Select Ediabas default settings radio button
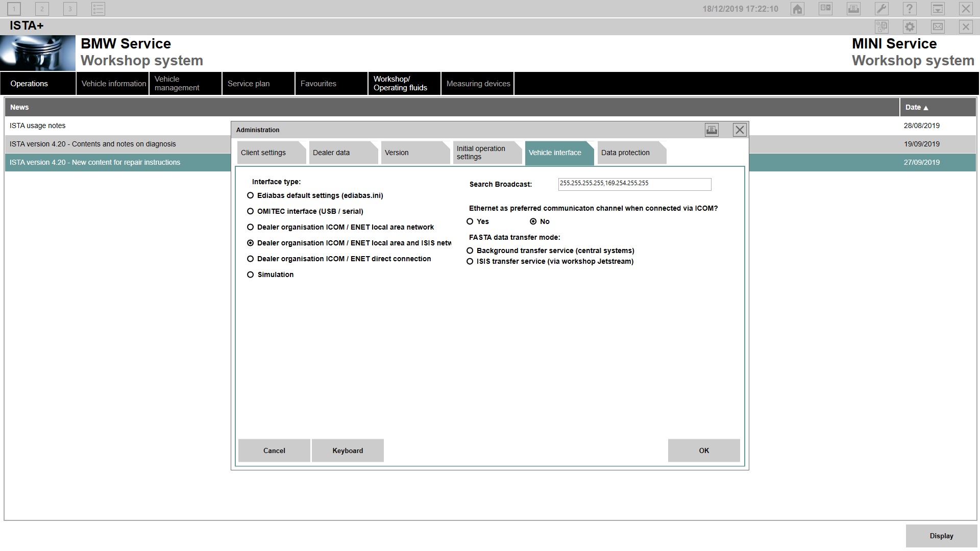Image resolution: width=980 pixels, height=551 pixels. tap(250, 195)
